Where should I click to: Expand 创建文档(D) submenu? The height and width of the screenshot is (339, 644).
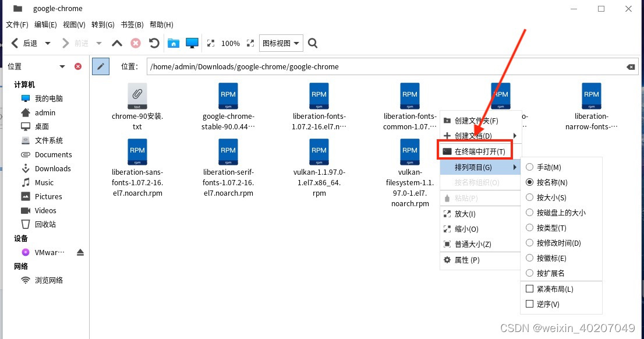point(480,136)
